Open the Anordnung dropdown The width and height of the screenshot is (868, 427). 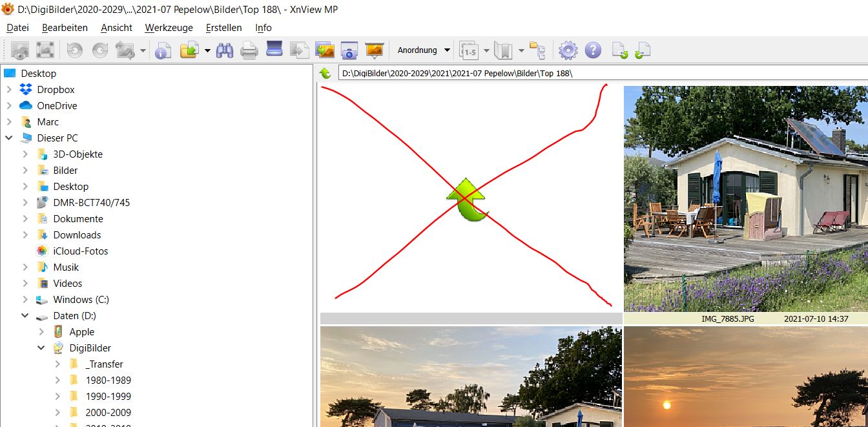tap(424, 50)
